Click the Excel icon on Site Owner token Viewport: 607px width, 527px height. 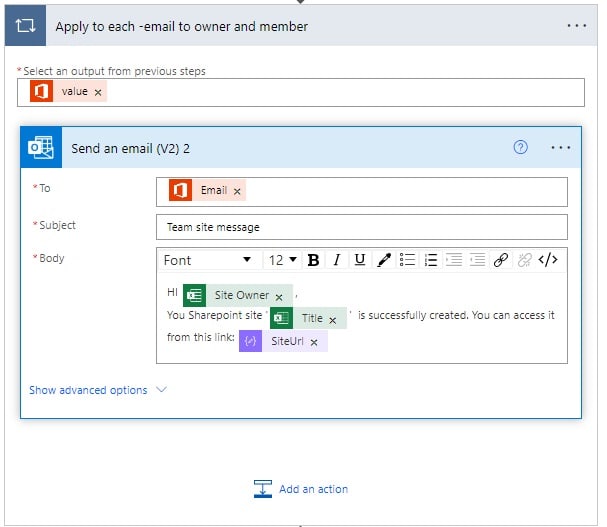194,295
